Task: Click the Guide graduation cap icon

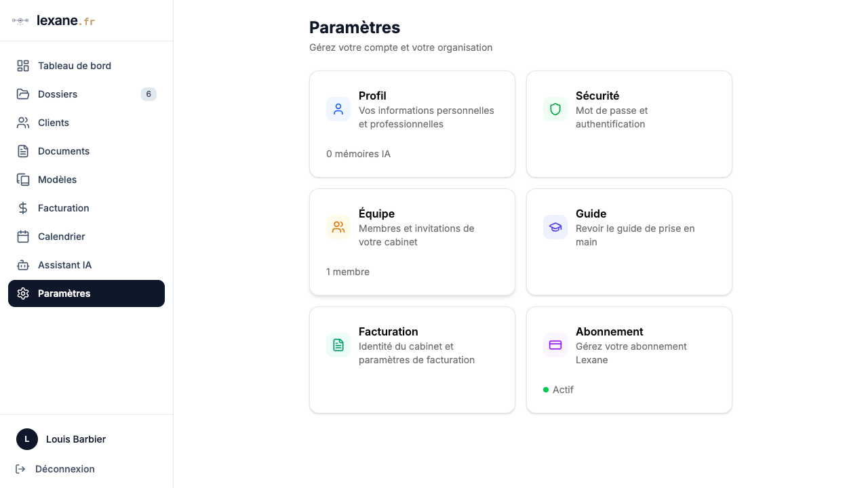Action: (555, 227)
